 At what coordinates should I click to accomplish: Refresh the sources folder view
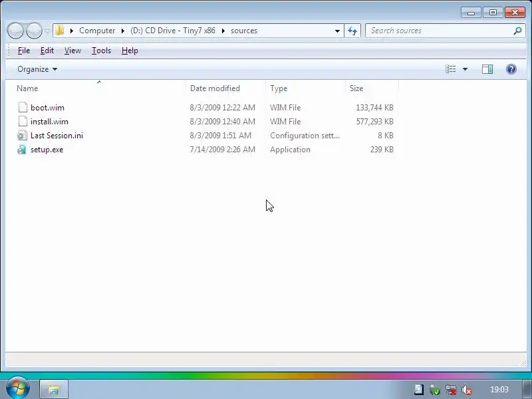pos(352,31)
